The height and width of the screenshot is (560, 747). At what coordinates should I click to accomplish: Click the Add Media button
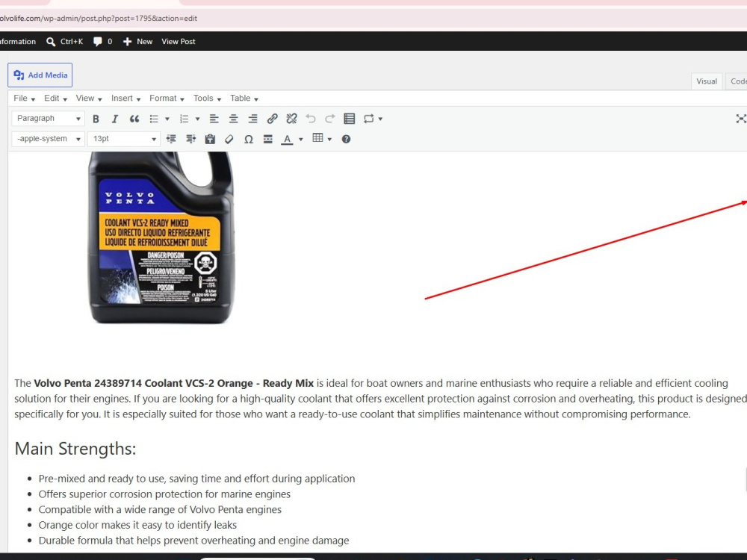click(x=40, y=75)
